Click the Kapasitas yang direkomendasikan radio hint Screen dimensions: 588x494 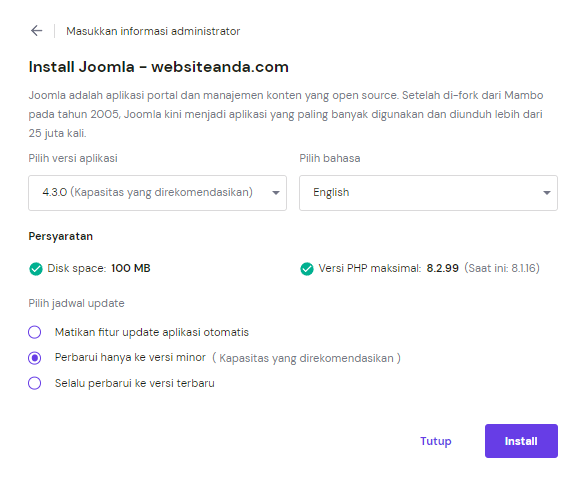(x=306, y=358)
